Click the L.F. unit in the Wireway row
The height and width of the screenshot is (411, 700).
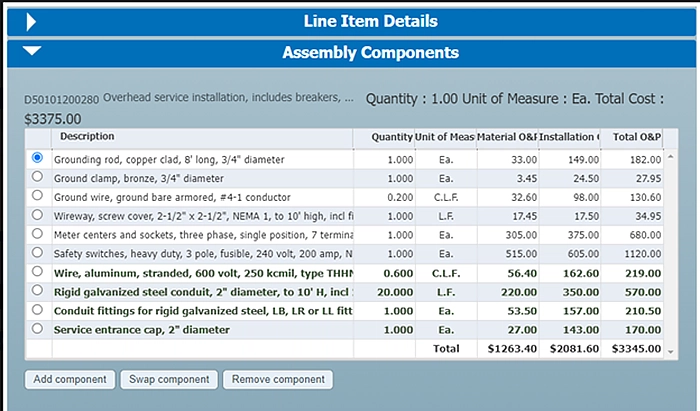coord(446,216)
